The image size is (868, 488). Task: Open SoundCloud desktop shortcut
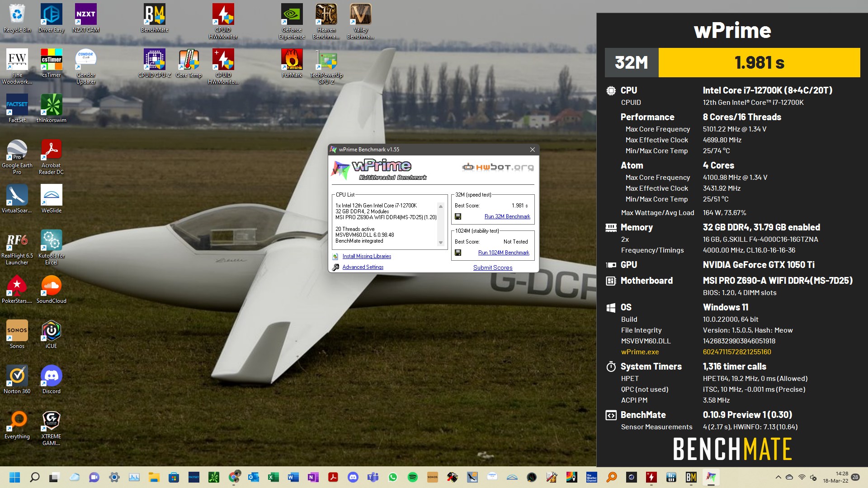pyautogui.click(x=52, y=289)
